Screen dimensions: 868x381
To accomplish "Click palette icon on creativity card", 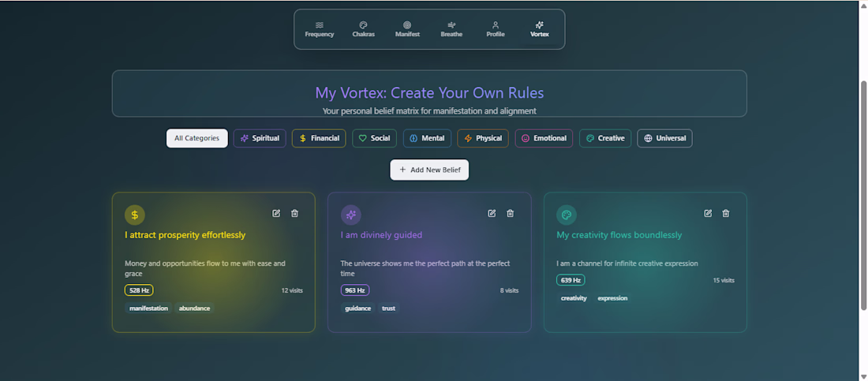I will 567,215.
